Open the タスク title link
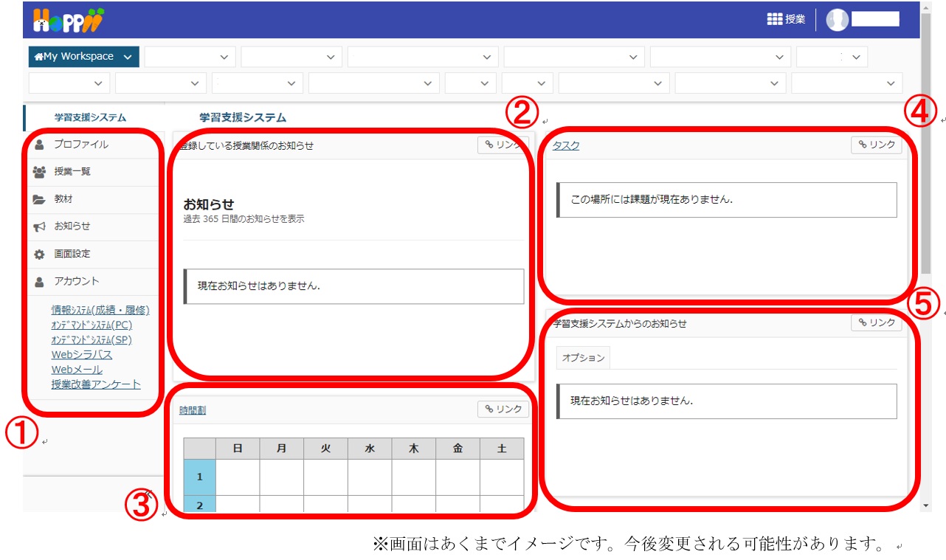The image size is (946, 560). [x=566, y=146]
